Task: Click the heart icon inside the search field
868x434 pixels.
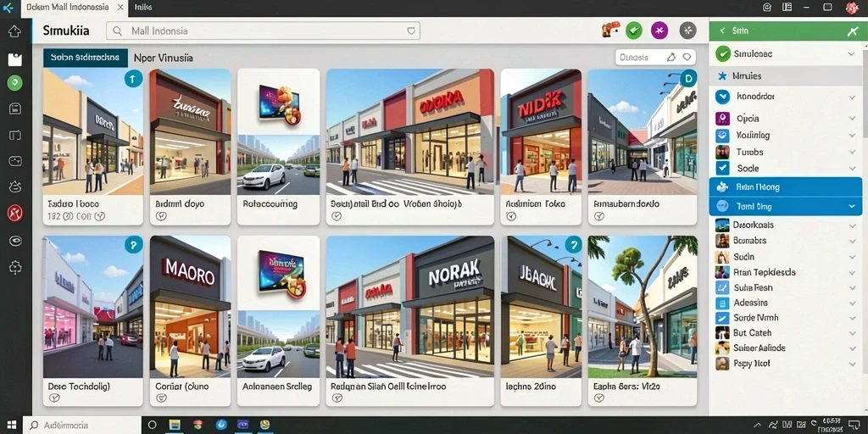Action: (x=411, y=31)
